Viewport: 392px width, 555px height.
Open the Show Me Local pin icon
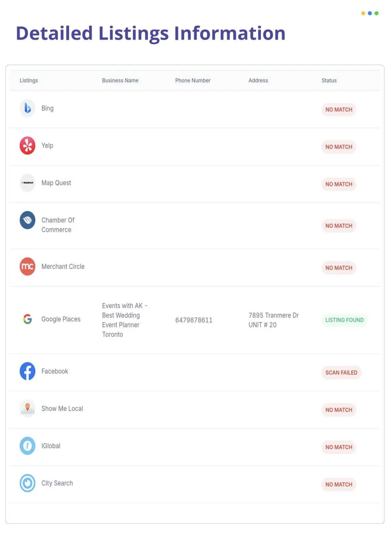coord(27,408)
